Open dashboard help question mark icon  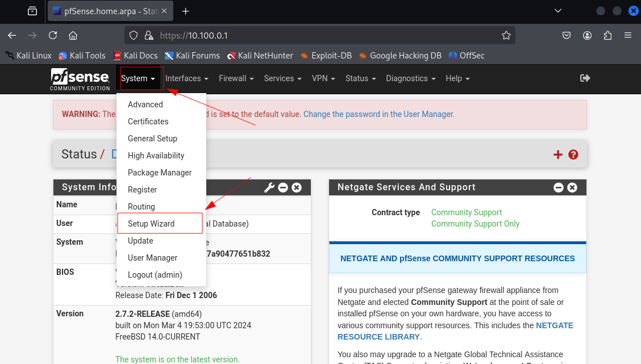[573, 154]
